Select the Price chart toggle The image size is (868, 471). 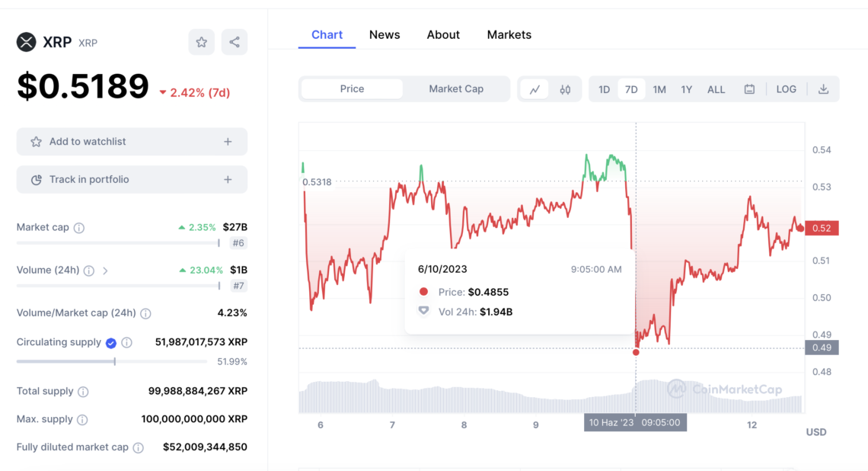pos(352,88)
